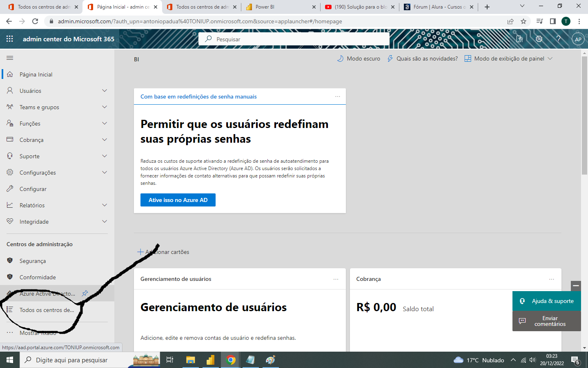Click the header mobile app download icon
The image size is (588, 368).
[519, 39]
